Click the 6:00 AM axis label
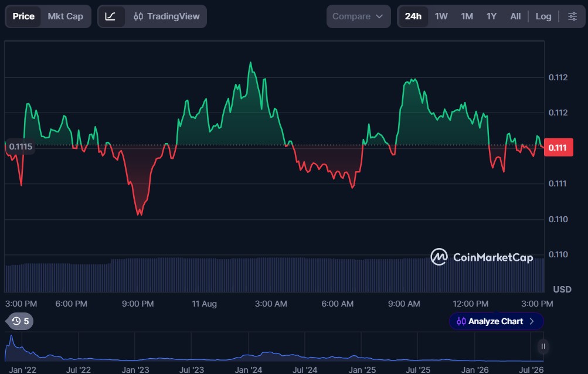This screenshot has width=588, height=374. (337, 304)
